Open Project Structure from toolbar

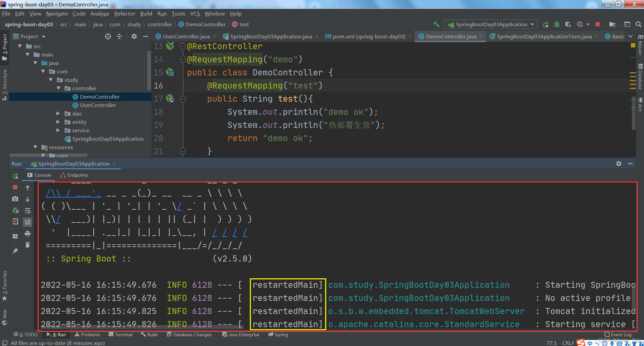click(612, 24)
